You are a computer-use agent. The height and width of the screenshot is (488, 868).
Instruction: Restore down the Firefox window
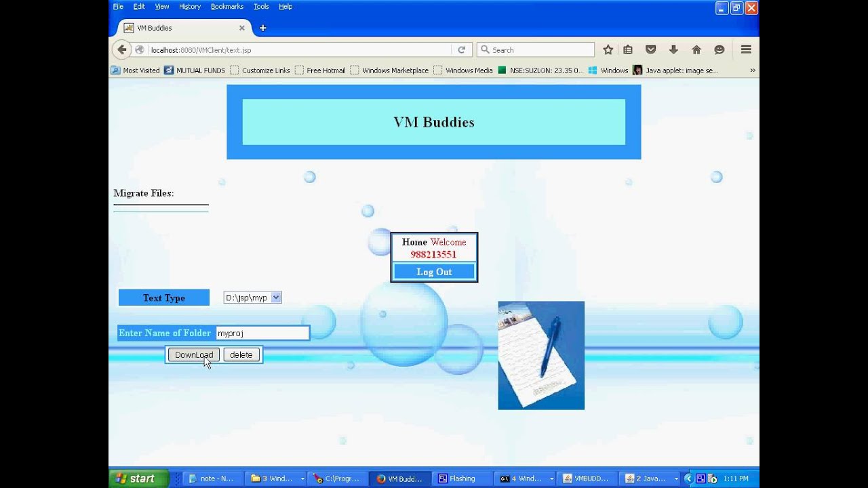(736, 8)
